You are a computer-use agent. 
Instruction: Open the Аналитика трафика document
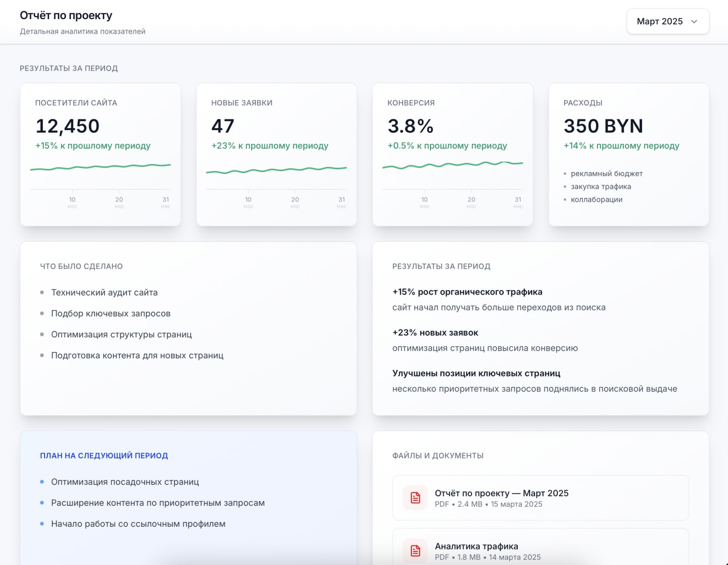[541, 547]
